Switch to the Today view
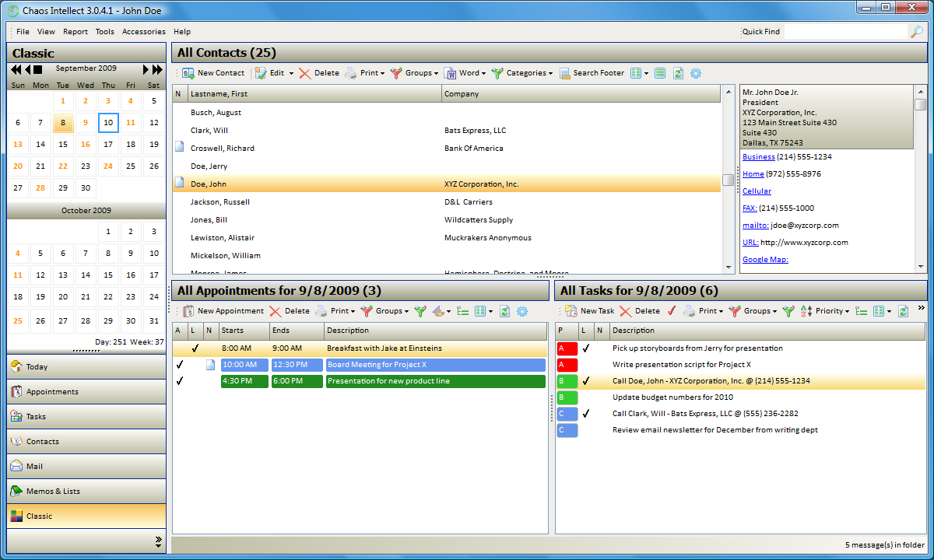This screenshot has height=560, width=934. pyautogui.click(x=86, y=366)
